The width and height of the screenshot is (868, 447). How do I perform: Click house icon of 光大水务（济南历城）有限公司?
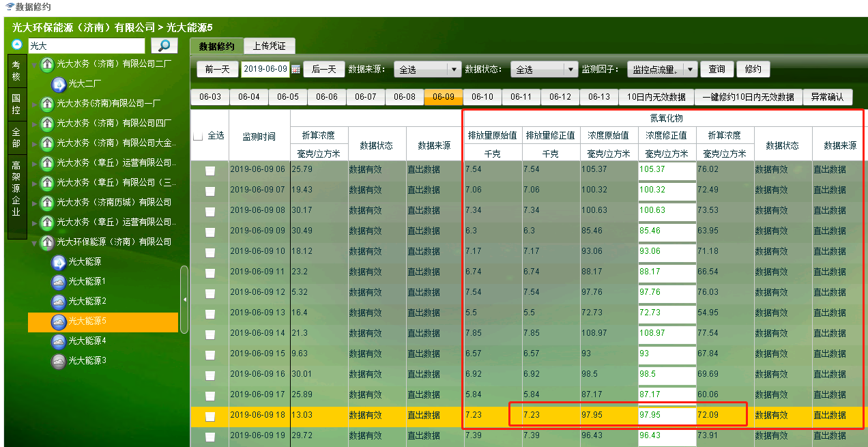[47, 203]
